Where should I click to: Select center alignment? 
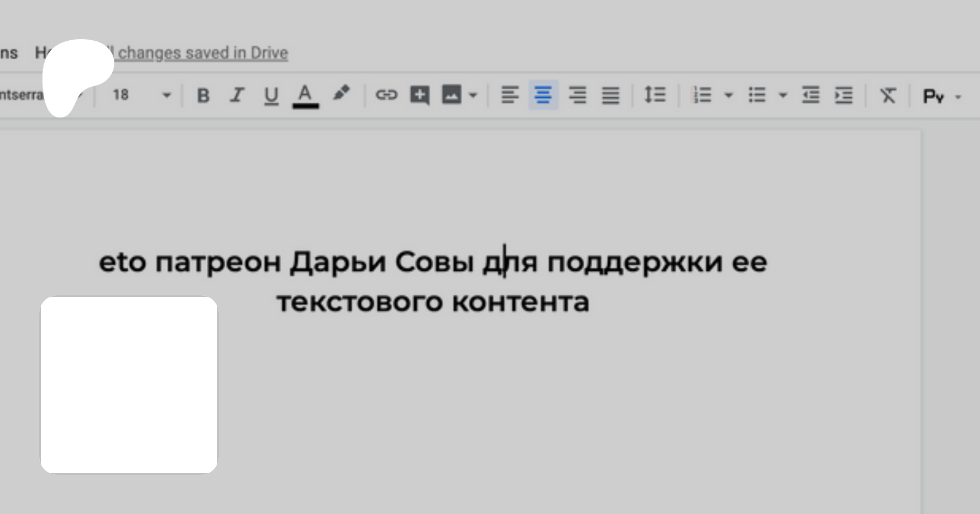point(543,95)
